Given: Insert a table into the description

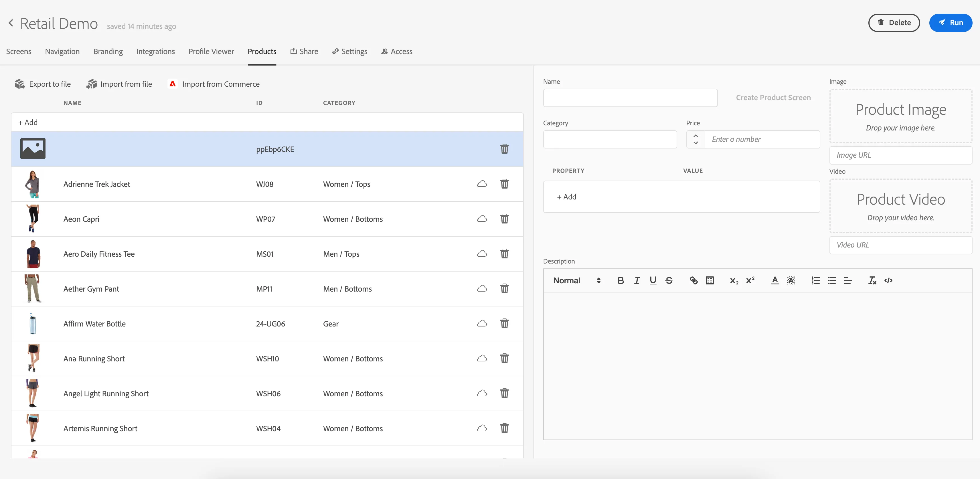Looking at the screenshot, I should tap(710, 280).
